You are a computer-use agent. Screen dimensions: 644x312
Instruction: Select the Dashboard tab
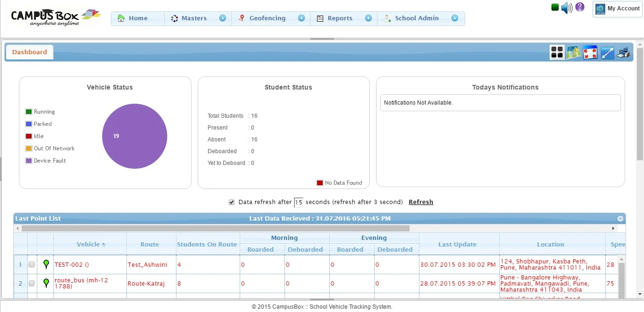[x=29, y=52]
